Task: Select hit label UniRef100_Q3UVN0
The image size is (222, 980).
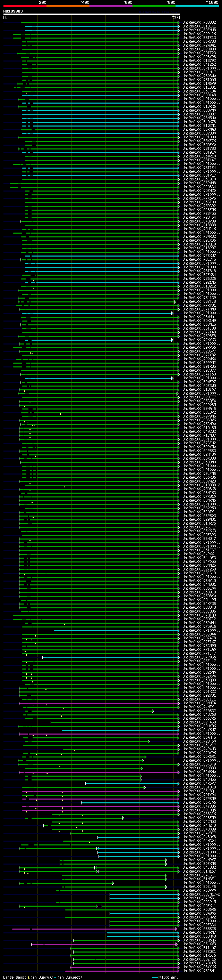Action: (x=199, y=110)
